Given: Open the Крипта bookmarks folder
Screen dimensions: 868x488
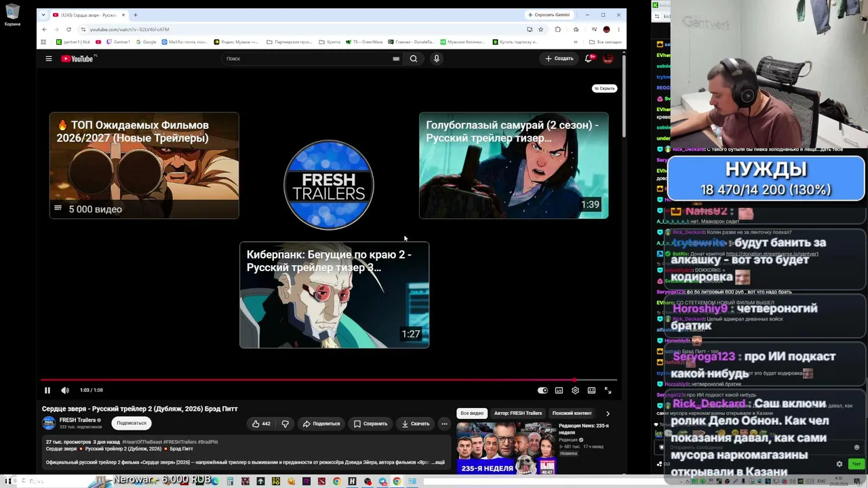Looking at the screenshot, I should tap(330, 42).
